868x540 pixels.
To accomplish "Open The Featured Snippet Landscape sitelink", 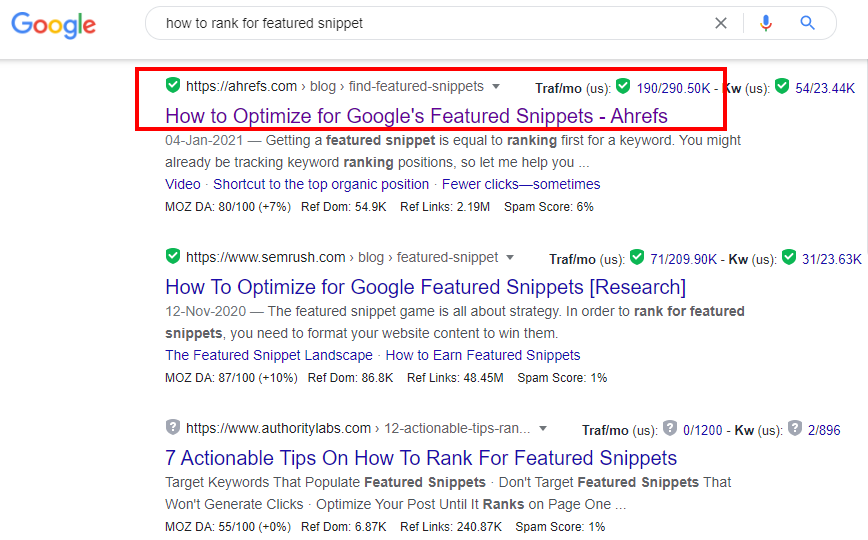I will point(268,355).
